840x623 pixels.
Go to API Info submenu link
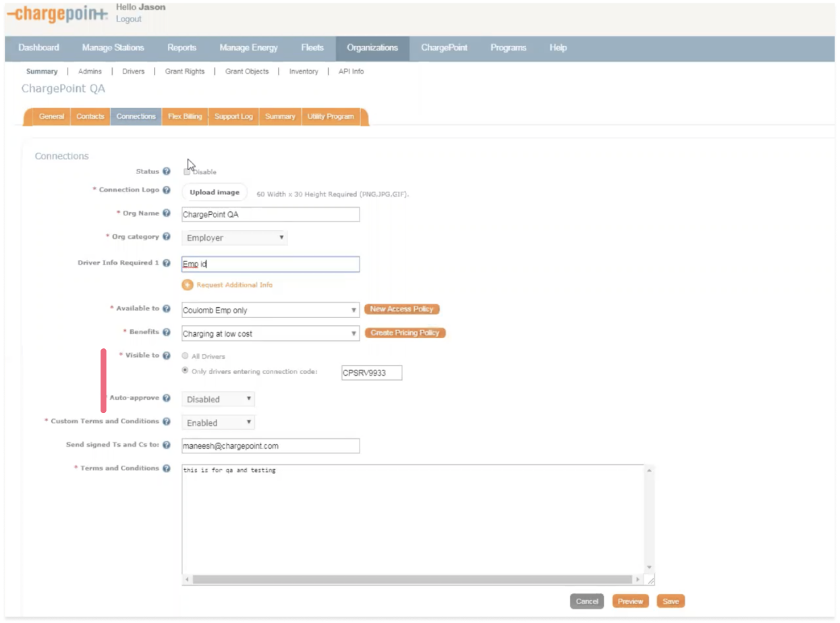[351, 72]
